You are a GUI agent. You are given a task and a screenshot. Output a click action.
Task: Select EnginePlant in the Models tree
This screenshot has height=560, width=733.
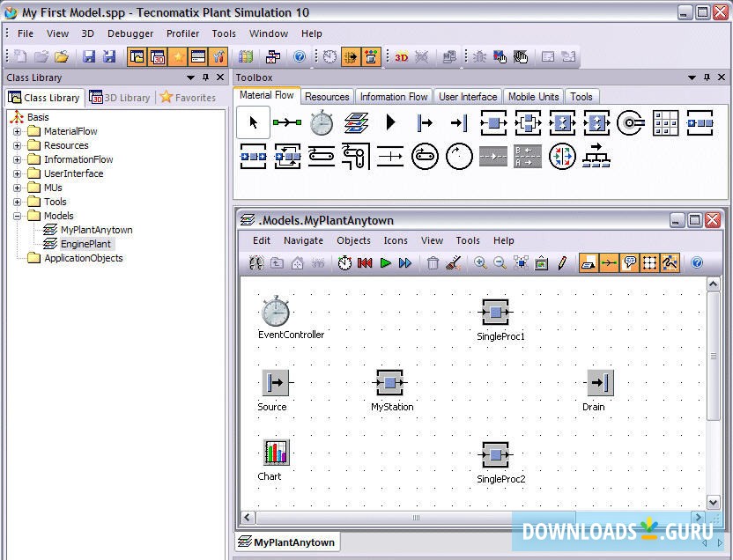pyautogui.click(x=86, y=244)
